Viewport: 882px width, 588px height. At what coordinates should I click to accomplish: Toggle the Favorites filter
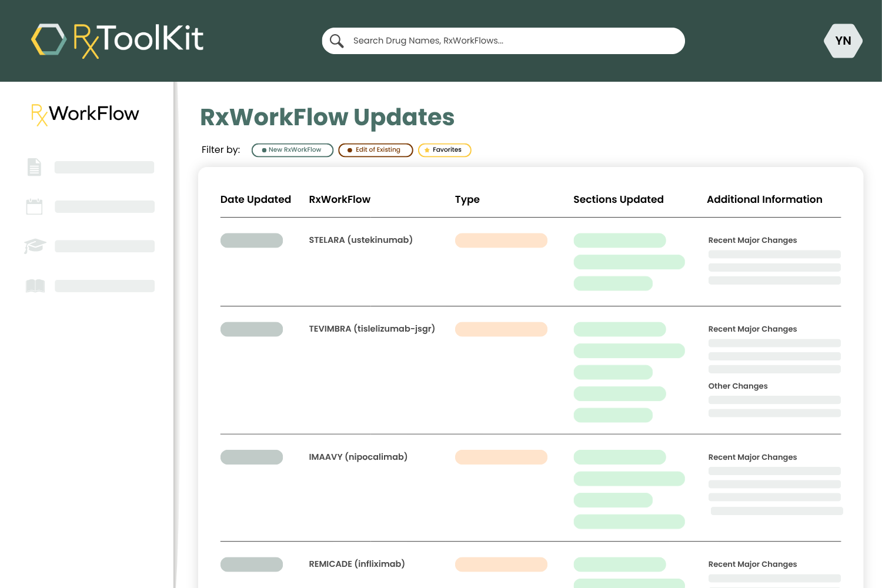pos(445,150)
